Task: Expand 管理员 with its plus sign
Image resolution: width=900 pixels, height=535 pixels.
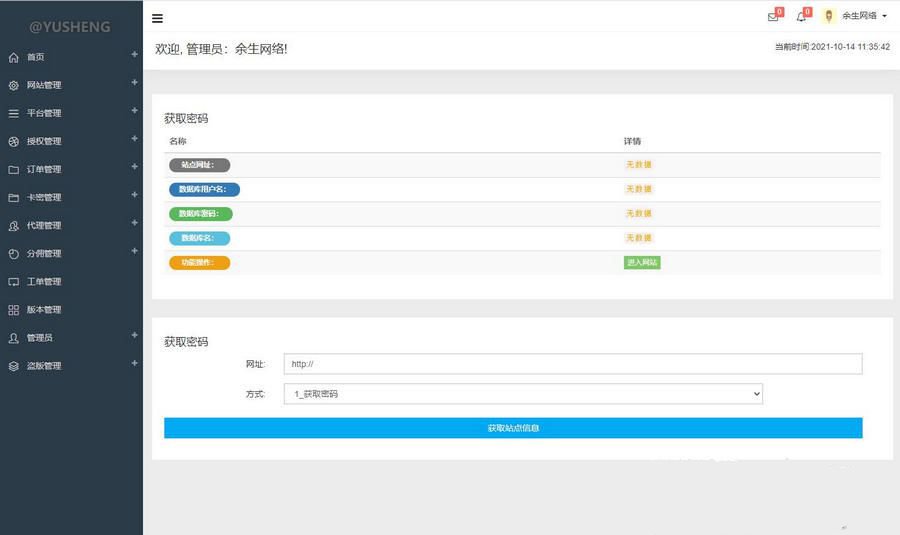Action: [134, 335]
